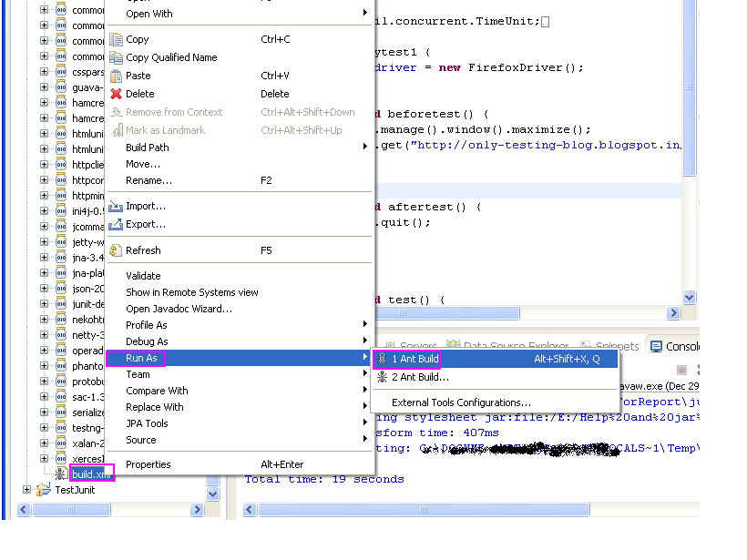Click the Refresh icon in the context menu
This screenshot has height=560, width=747.
(x=118, y=249)
